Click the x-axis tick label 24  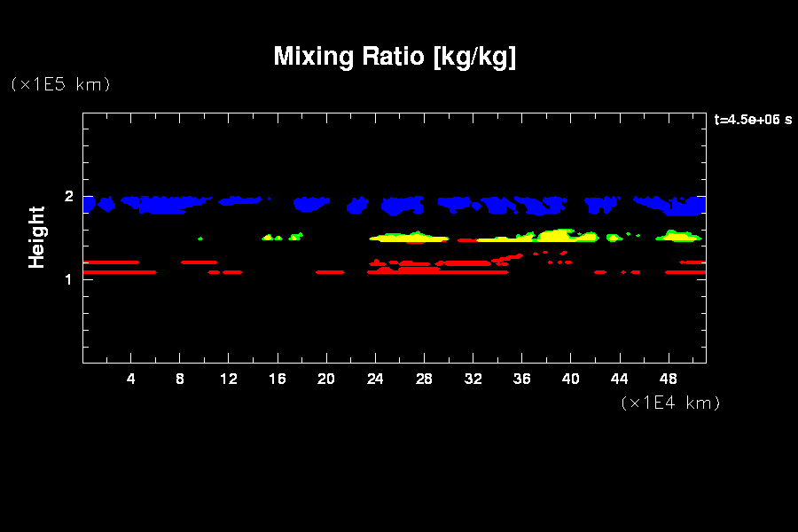[x=375, y=379]
